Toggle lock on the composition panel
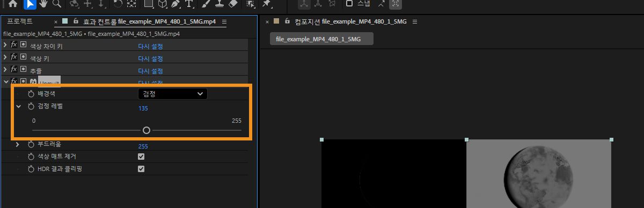644x208 pixels. click(x=287, y=21)
